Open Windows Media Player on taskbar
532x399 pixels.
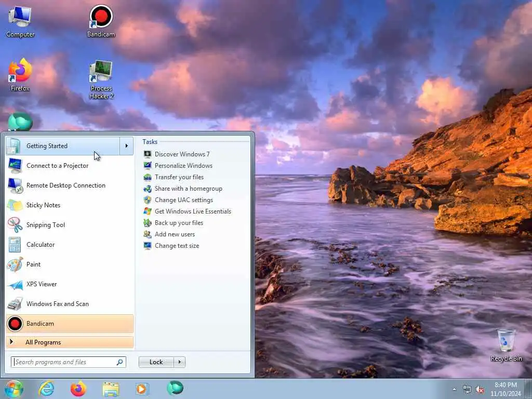(141, 389)
